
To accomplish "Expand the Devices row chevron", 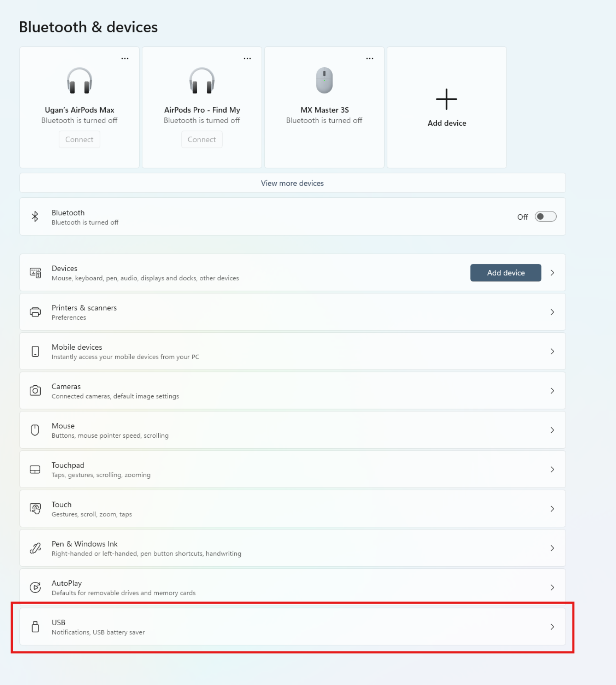I will click(x=552, y=273).
